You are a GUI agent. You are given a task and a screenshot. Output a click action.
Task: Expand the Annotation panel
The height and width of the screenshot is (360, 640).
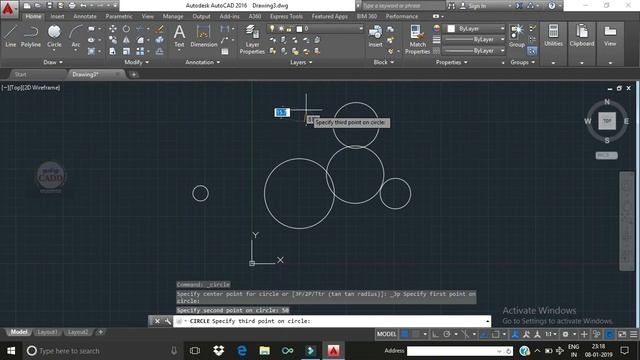202,62
